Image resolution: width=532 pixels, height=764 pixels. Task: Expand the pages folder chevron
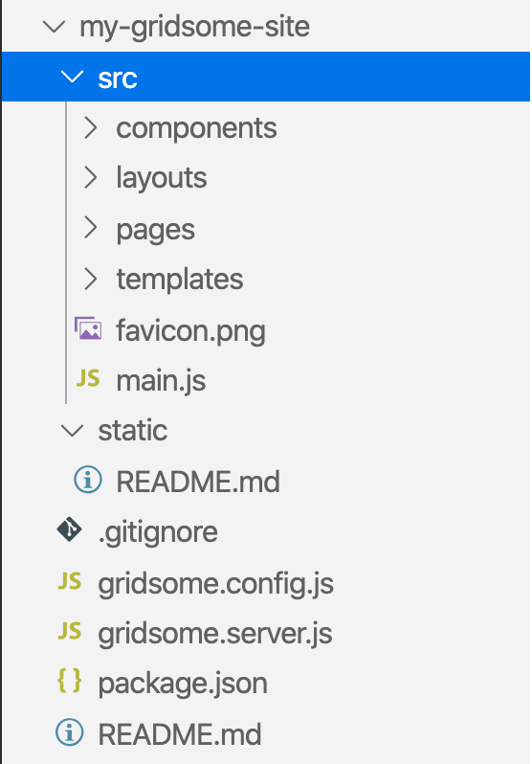click(91, 228)
